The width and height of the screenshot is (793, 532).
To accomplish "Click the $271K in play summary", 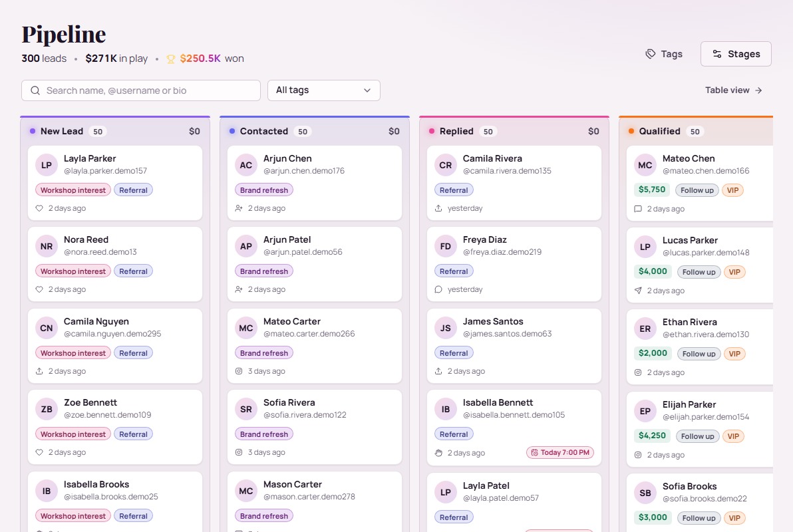I will (x=116, y=59).
